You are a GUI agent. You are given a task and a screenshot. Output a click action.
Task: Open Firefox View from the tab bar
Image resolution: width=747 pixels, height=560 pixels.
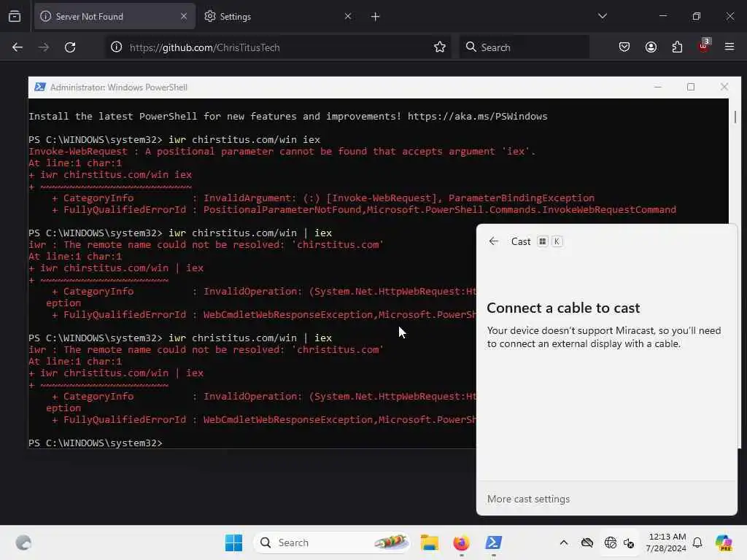(x=15, y=17)
